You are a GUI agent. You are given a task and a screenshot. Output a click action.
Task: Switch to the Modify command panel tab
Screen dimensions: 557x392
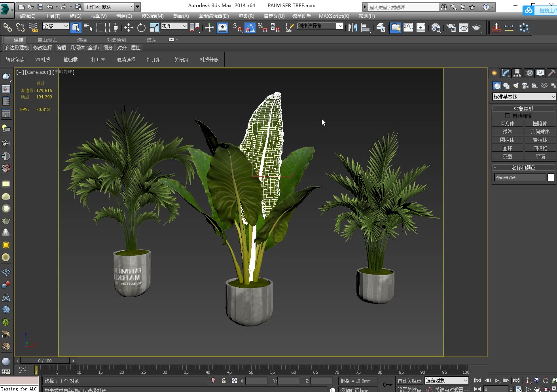(506, 73)
